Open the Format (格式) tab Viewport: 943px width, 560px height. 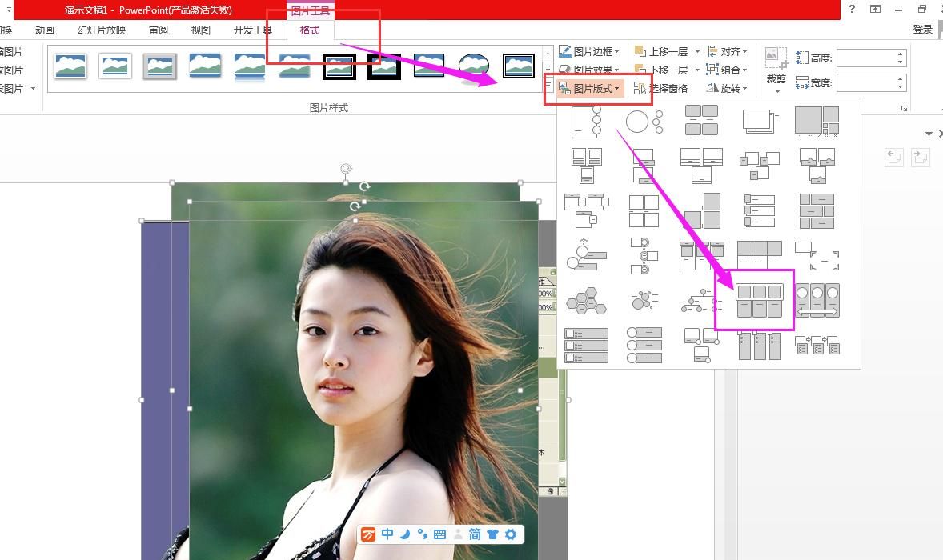click(x=310, y=30)
